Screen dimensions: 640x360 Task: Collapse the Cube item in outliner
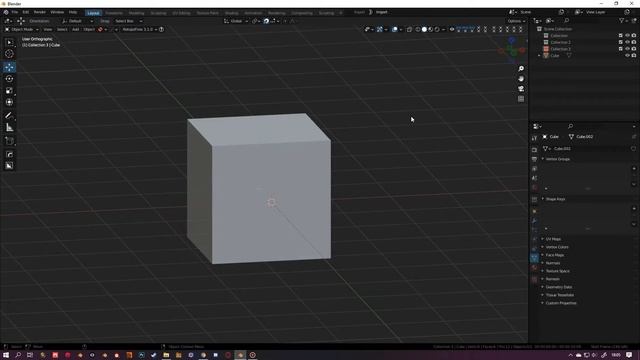(x=540, y=56)
